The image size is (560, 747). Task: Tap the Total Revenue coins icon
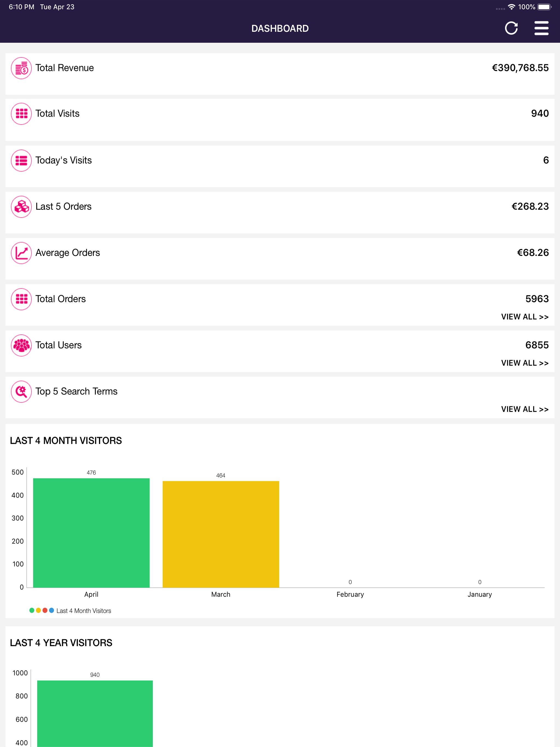[x=21, y=68]
